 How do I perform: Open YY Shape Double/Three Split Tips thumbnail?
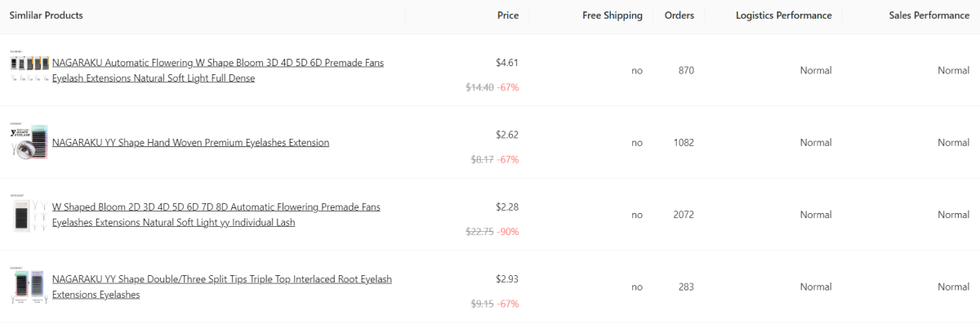(29, 287)
